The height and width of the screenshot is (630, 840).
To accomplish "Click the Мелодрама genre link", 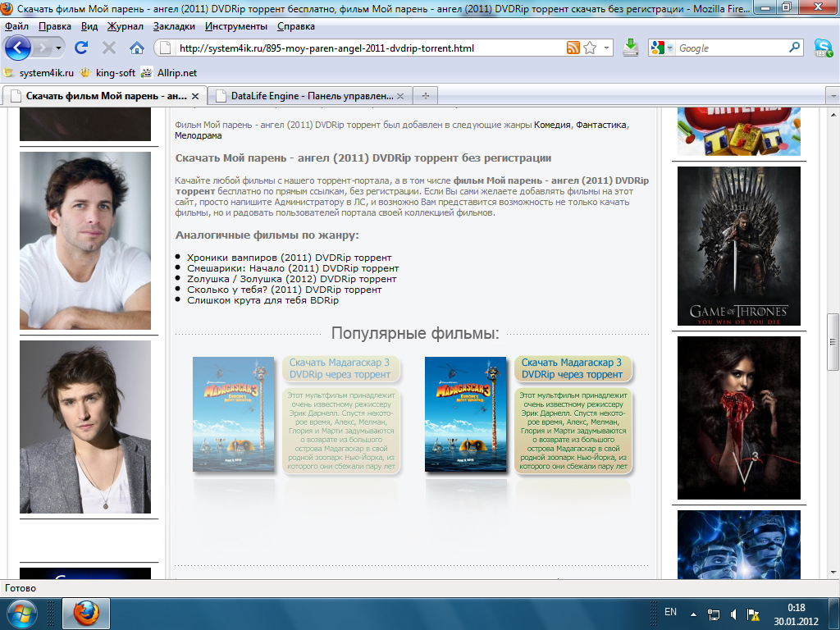I will pos(199,135).
